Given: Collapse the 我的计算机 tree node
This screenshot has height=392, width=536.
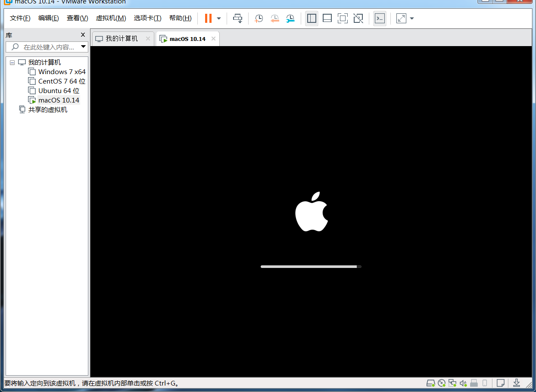Looking at the screenshot, I should click(x=12, y=62).
